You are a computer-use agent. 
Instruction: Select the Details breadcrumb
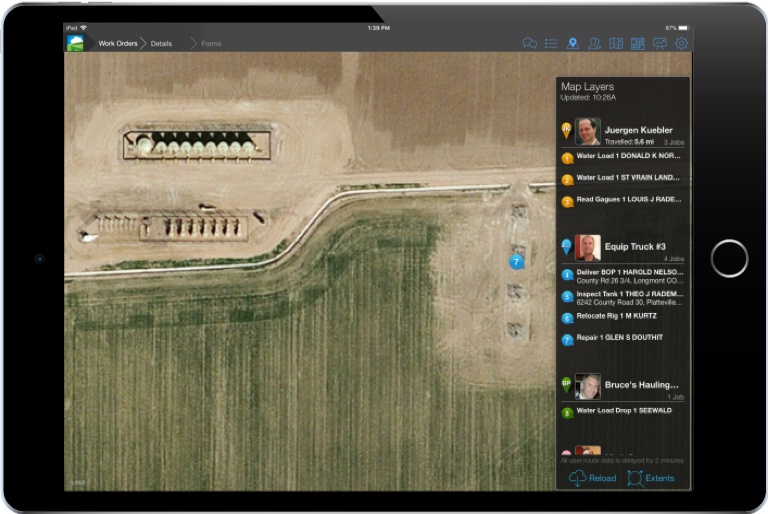click(161, 44)
